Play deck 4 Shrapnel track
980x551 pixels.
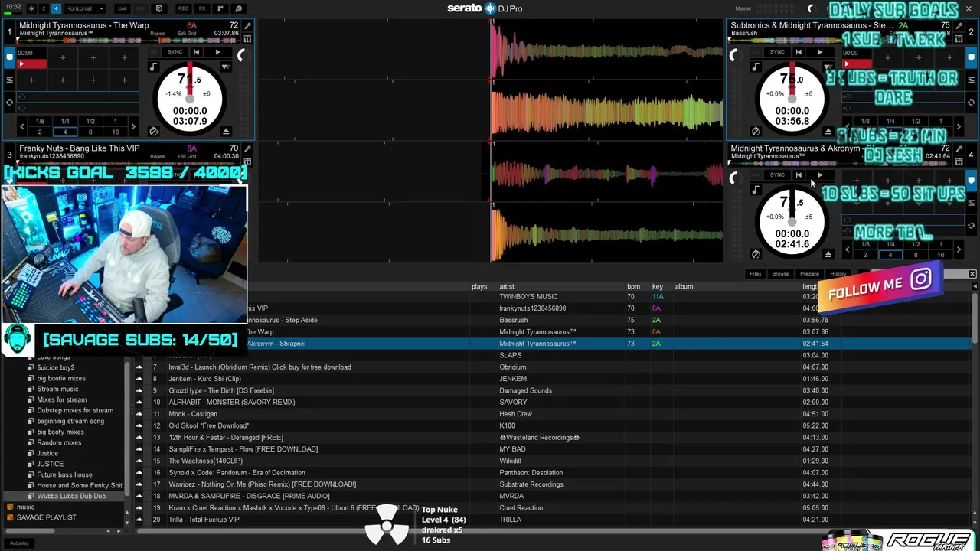tap(820, 174)
